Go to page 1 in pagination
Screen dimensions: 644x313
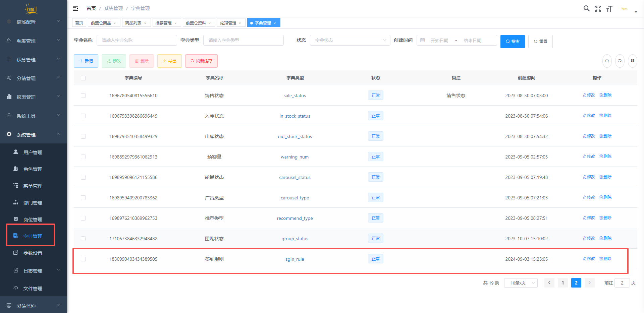coord(562,283)
